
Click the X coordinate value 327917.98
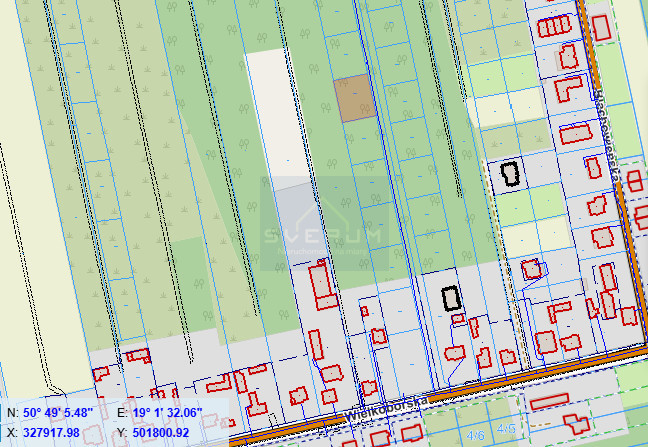coord(50,432)
